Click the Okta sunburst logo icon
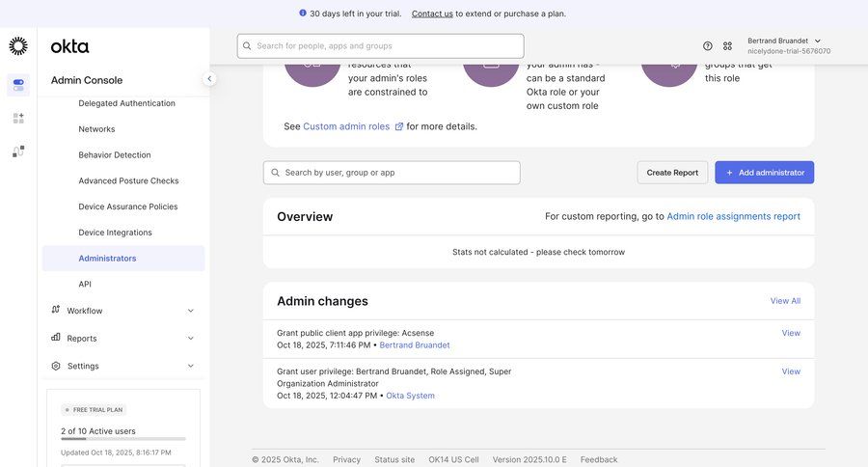868x467 pixels. (18, 46)
